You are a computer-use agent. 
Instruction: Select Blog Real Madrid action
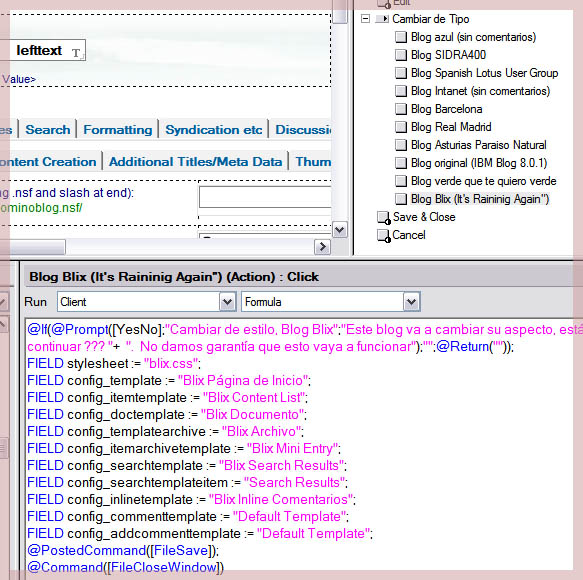(451, 127)
